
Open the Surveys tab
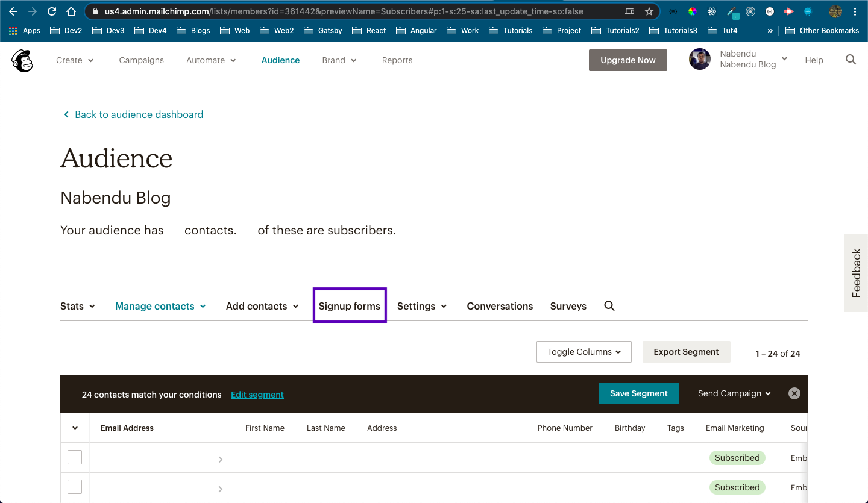click(x=568, y=306)
